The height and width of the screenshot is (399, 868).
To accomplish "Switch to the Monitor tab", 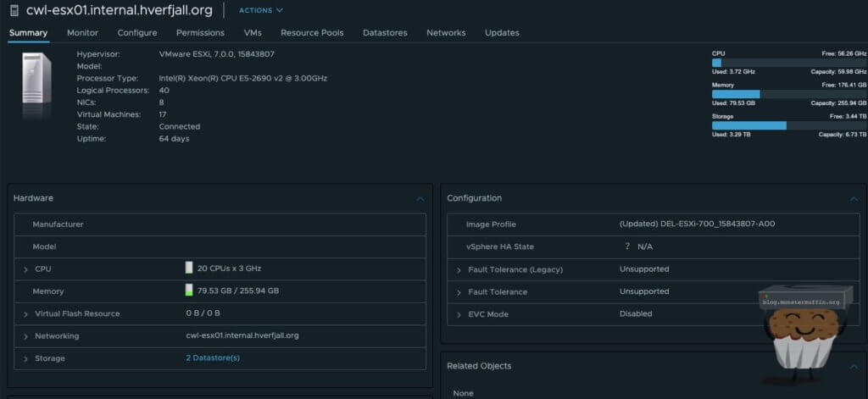I will (83, 33).
